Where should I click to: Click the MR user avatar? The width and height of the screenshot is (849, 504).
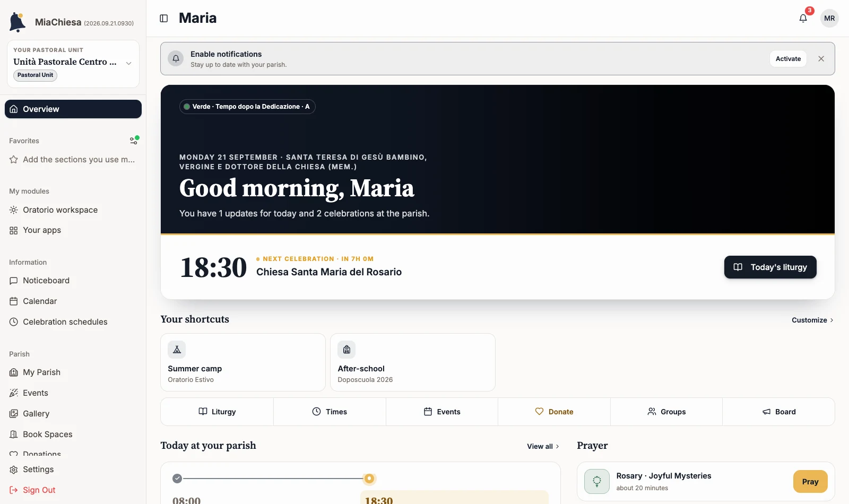click(x=829, y=18)
